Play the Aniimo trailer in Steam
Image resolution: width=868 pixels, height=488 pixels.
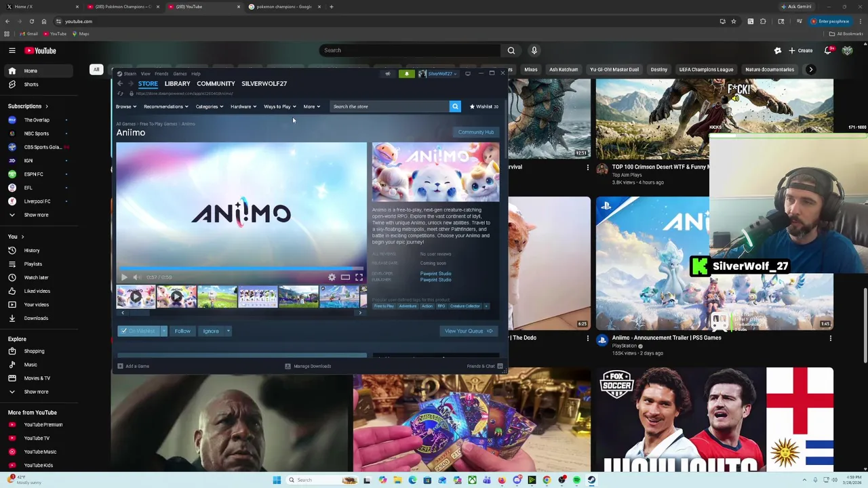[x=124, y=277]
